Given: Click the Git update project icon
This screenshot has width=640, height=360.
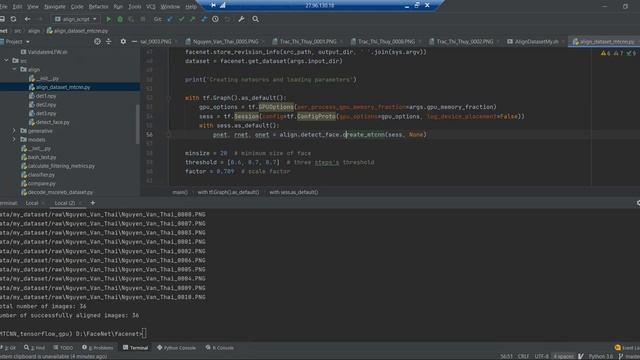Looking at the screenshot, I should (170, 19).
